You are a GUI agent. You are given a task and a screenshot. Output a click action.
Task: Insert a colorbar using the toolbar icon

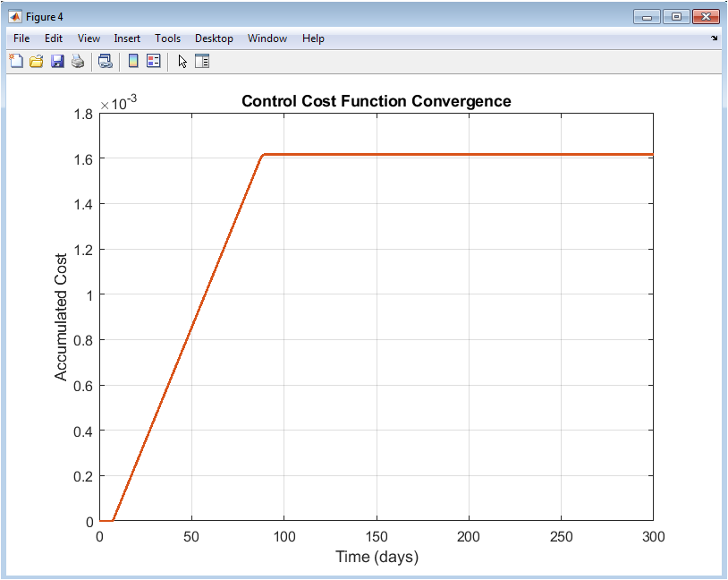point(132,62)
